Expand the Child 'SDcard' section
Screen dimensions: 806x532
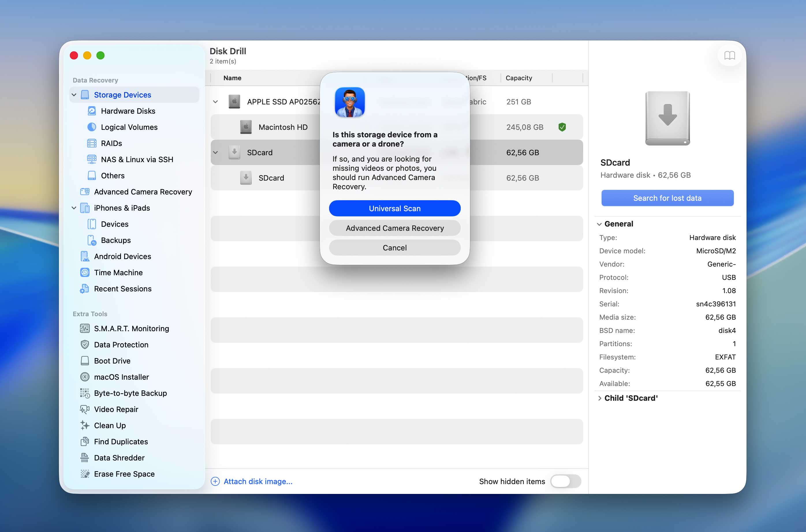click(x=600, y=398)
